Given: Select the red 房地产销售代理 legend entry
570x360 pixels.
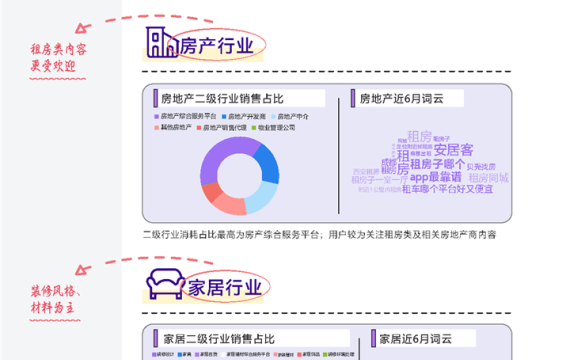Looking at the screenshot, I should (221, 128).
